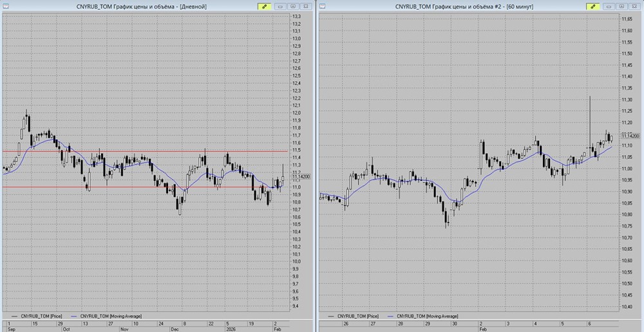The width and height of the screenshot is (644, 332).
Task: Open the system menu icon of the 60 минут chart window
Action: [322, 6]
